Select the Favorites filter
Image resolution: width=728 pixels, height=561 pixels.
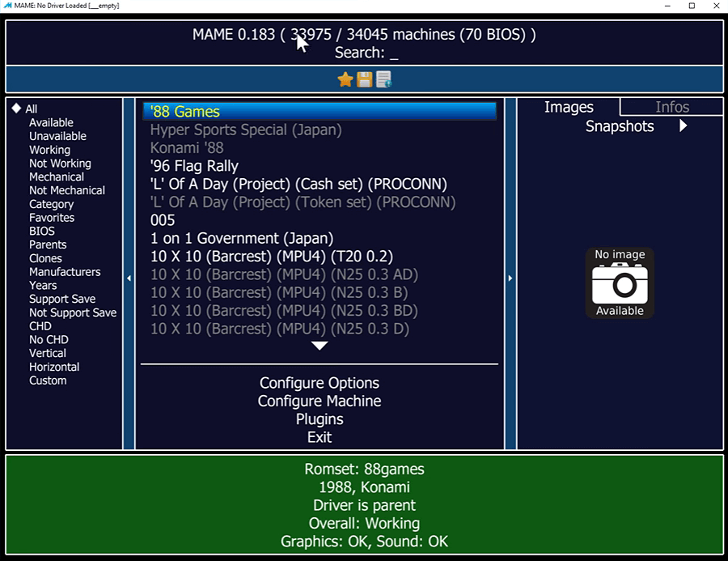click(52, 218)
